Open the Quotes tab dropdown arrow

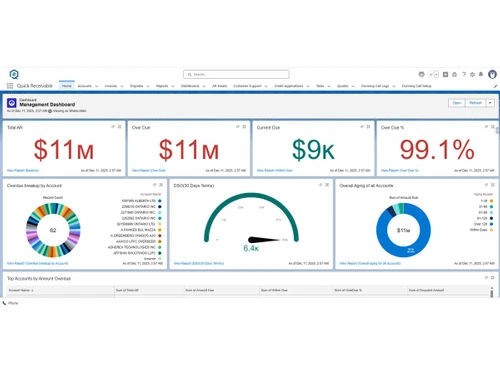click(353, 86)
